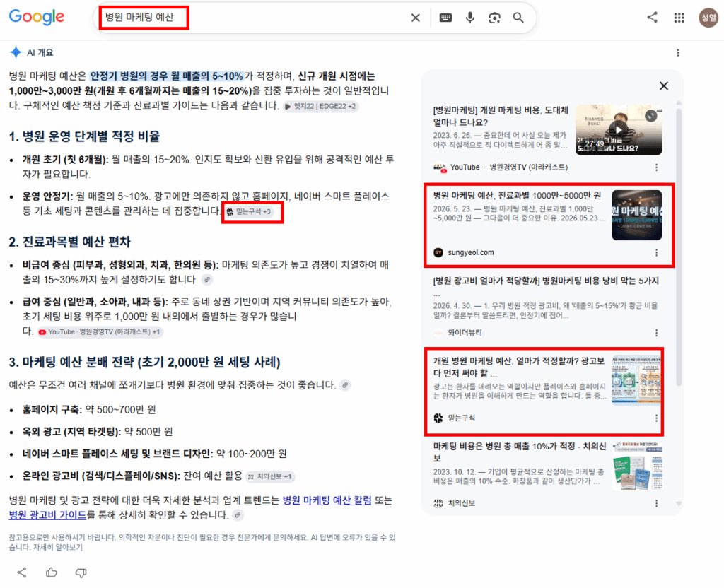Open 개원 마케팅 비용 YouTube result title
724x588 pixels.
click(500, 117)
